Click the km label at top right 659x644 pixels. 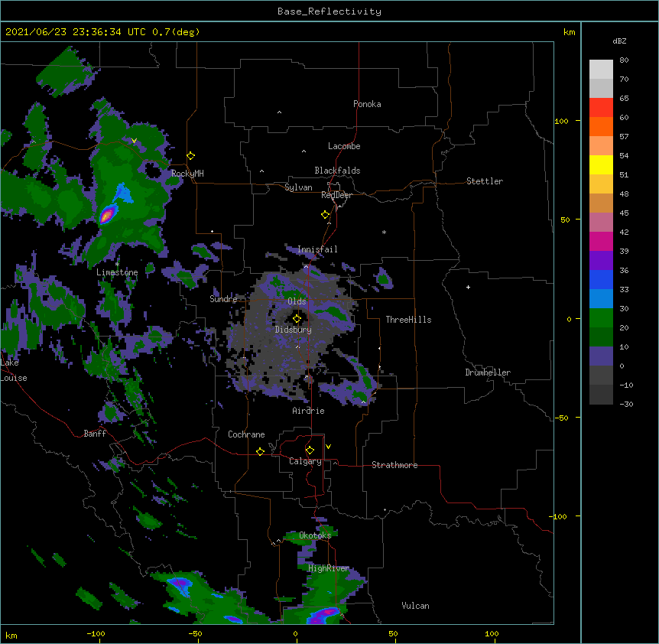(x=570, y=32)
